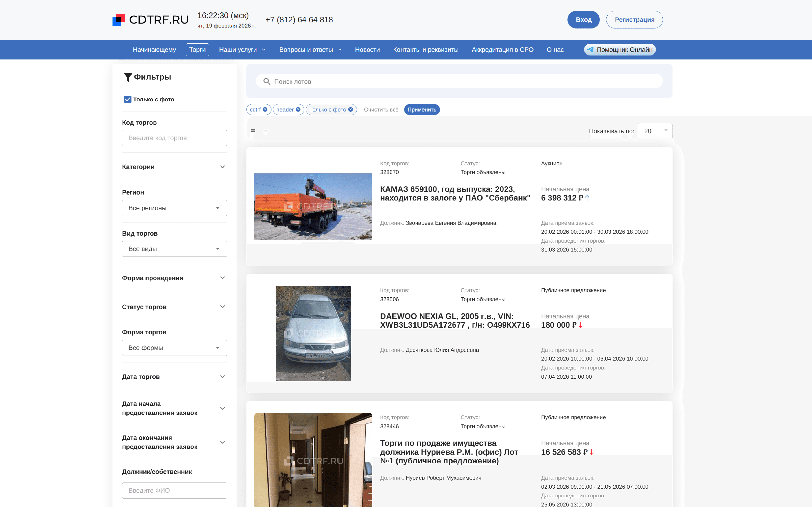Viewport: 812px width, 507px height.
Task: Remove the header filter chip
Action: point(298,109)
